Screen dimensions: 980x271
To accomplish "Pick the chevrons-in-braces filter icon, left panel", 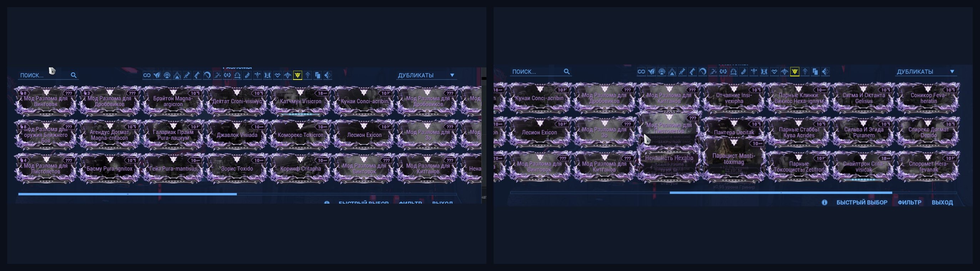I will (227, 75).
